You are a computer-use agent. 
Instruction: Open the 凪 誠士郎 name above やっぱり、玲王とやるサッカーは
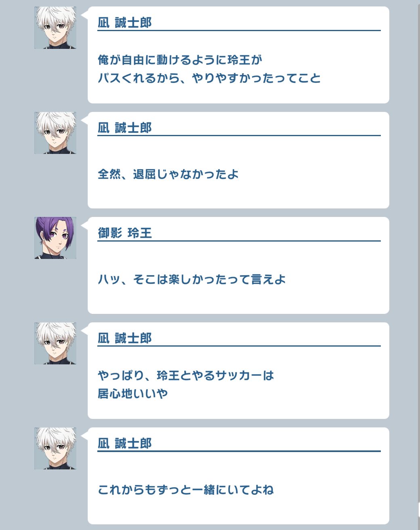[x=125, y=338]
